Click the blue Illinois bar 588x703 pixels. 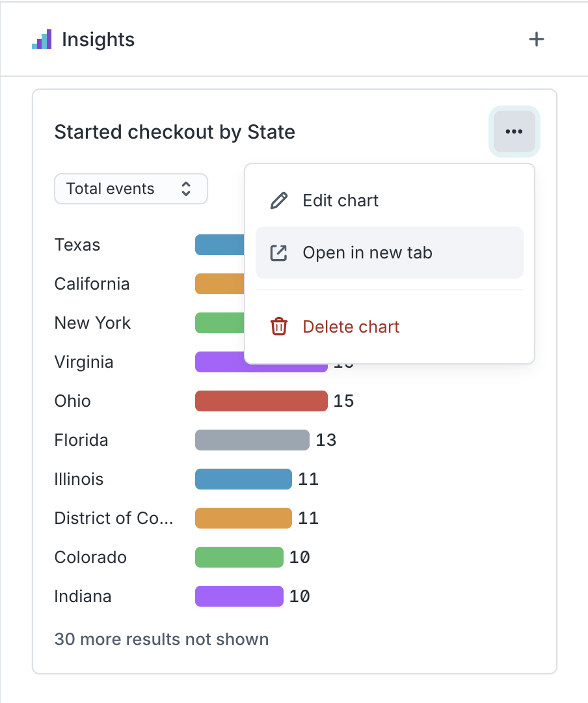coord(243,479)
